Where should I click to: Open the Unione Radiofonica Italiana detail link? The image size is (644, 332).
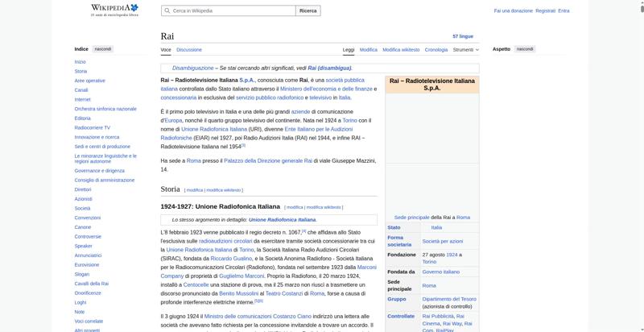coord(282,219)
